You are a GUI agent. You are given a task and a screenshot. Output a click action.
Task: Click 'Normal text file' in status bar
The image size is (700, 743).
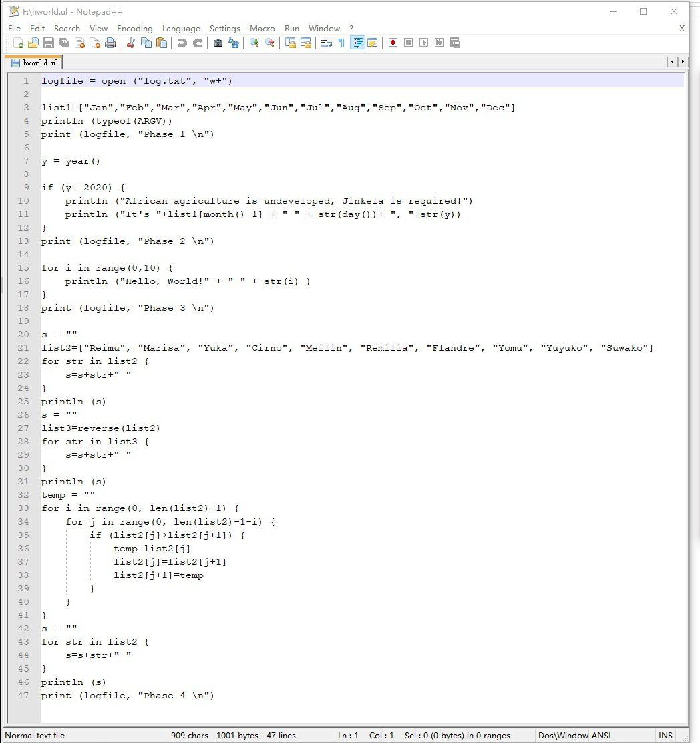pyautogui.click(x=35, y=736)
